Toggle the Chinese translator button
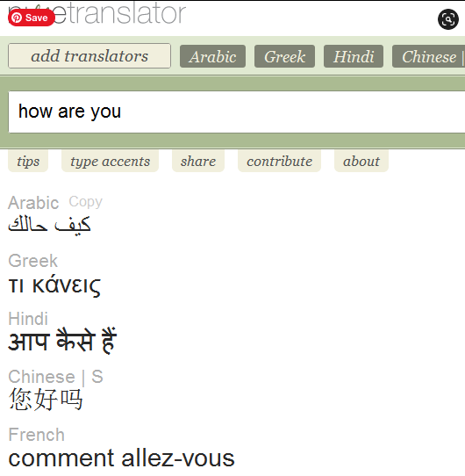Screen dimensions: 465x476 click(x=429, y=56)
